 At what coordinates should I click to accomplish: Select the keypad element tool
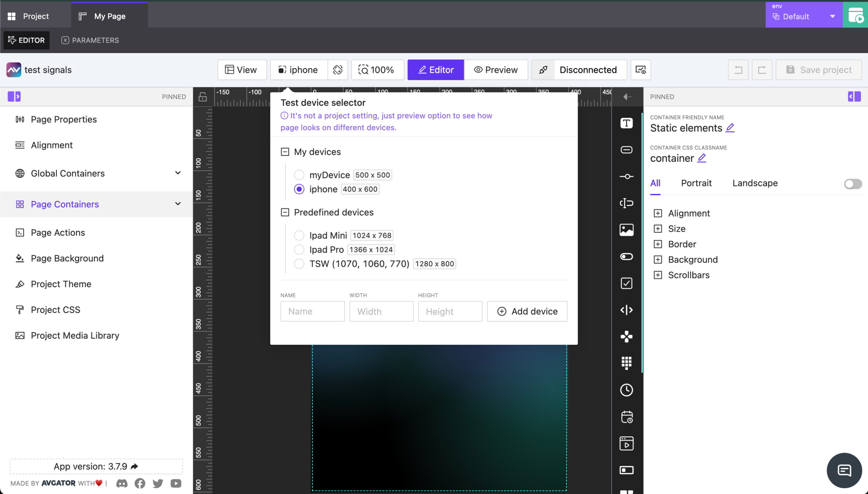(626, 363)
